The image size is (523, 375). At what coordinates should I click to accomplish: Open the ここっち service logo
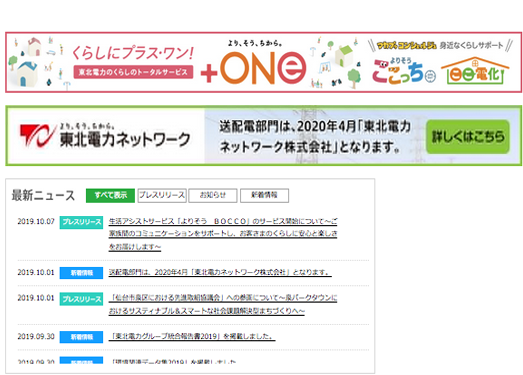(404, 71)
